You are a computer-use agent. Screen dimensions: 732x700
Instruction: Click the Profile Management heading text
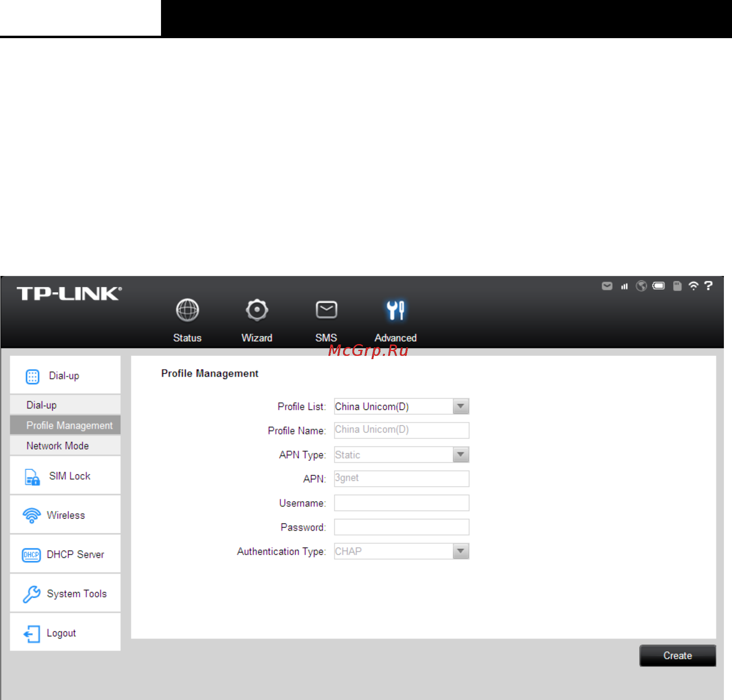210,374
